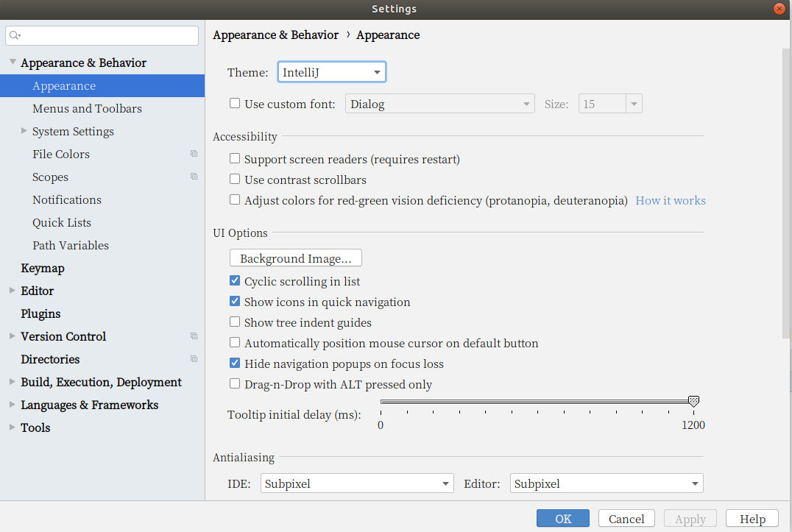Expand the System Settings tree node
Image resolution: width=792 pixels, height=532 pixels.
pos(24,131)
